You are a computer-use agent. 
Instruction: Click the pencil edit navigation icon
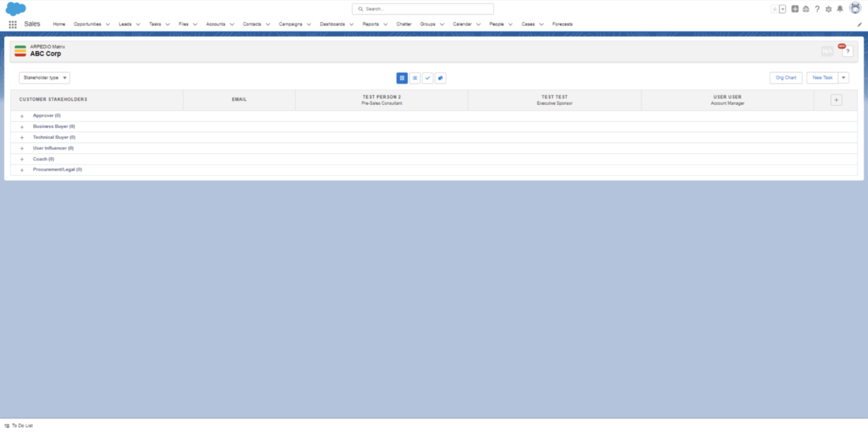860,24
